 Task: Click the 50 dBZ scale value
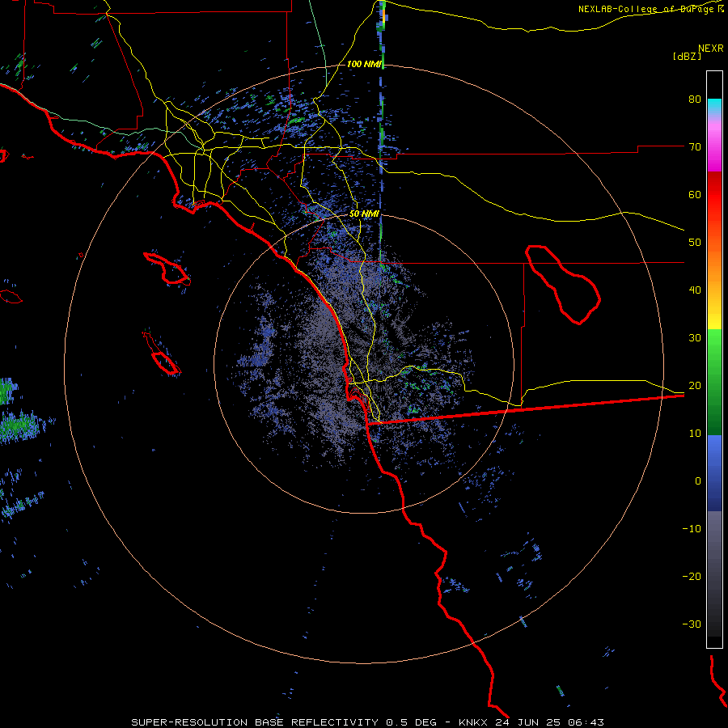pyautogui.click(x=695, y=243)
